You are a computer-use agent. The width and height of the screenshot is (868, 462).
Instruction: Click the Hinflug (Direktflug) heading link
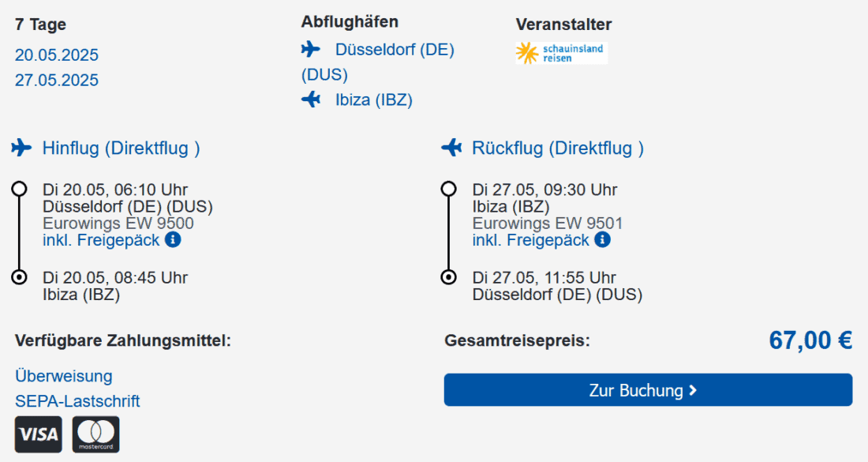(121, 148)
